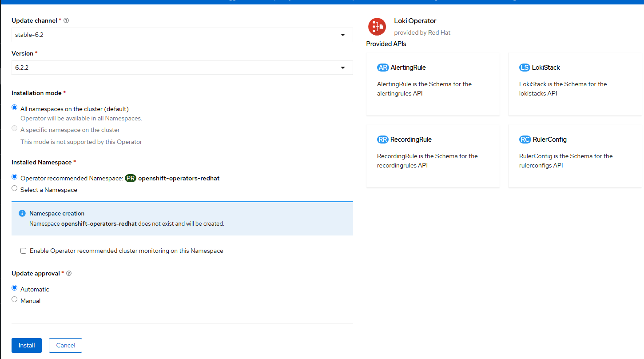Viewport: 644px width, 359px height.
Task: Click the PR badge beside openshift-operators-redhat
Action: click(131, 178)
